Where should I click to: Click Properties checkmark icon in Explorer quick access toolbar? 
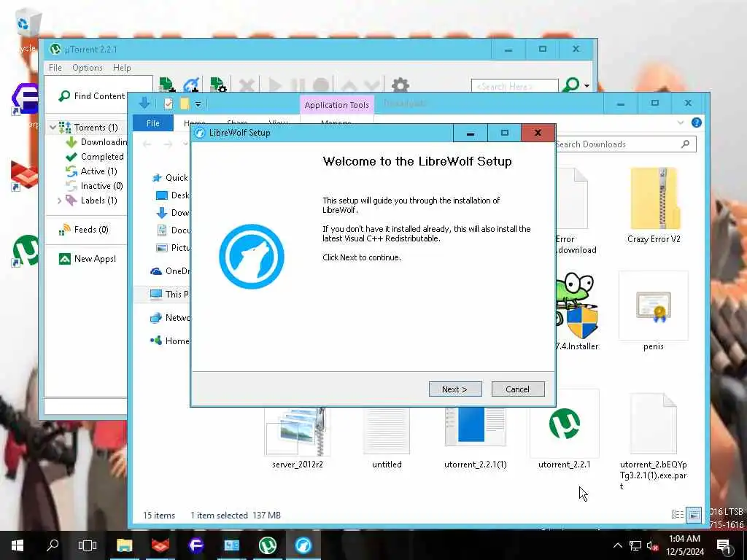(169, 104)
